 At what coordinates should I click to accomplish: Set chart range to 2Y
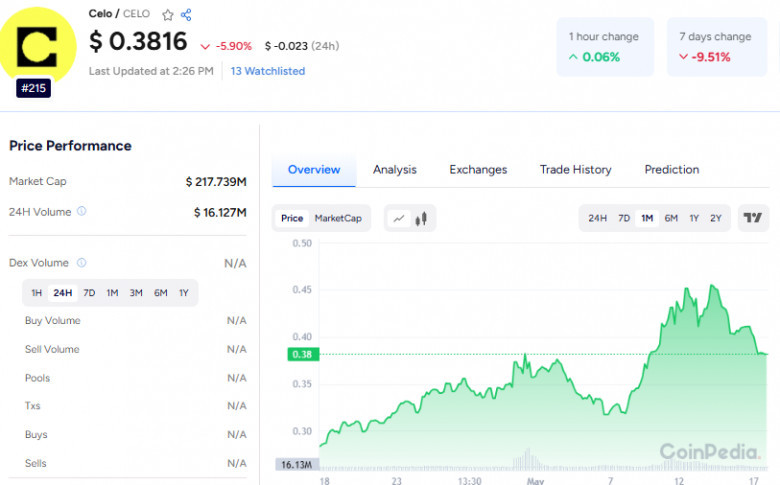tap(715, 218)
